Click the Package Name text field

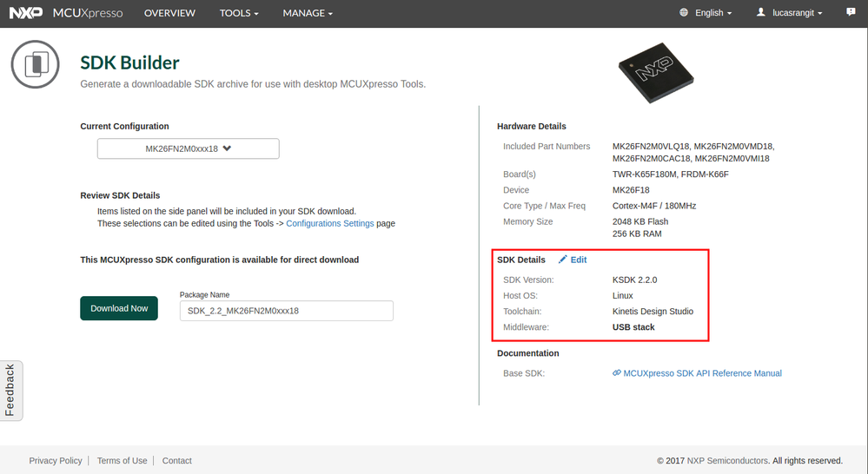coord(286,310)
